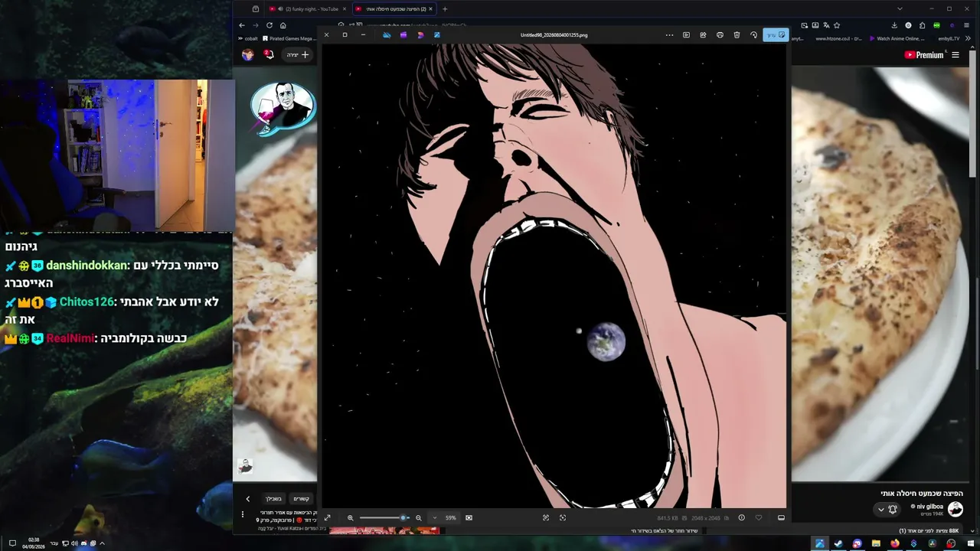Open the niv gilboa channel avatar
980x551 pixels.
pyautogui.click(x=955, y=509)
